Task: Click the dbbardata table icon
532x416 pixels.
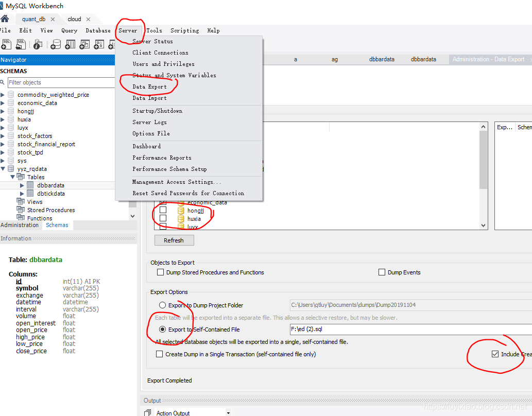Action: [x=30, y=185]
